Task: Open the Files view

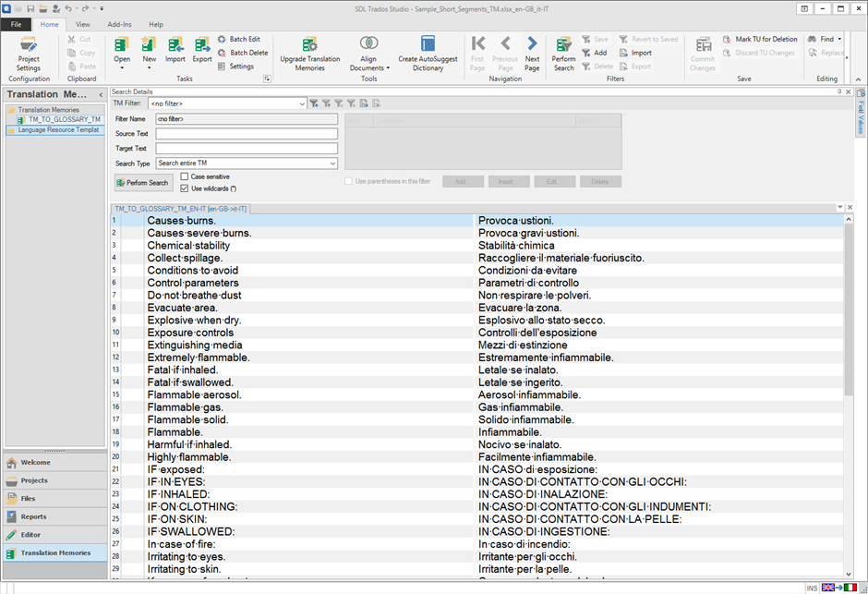Action: pos(54,498)
